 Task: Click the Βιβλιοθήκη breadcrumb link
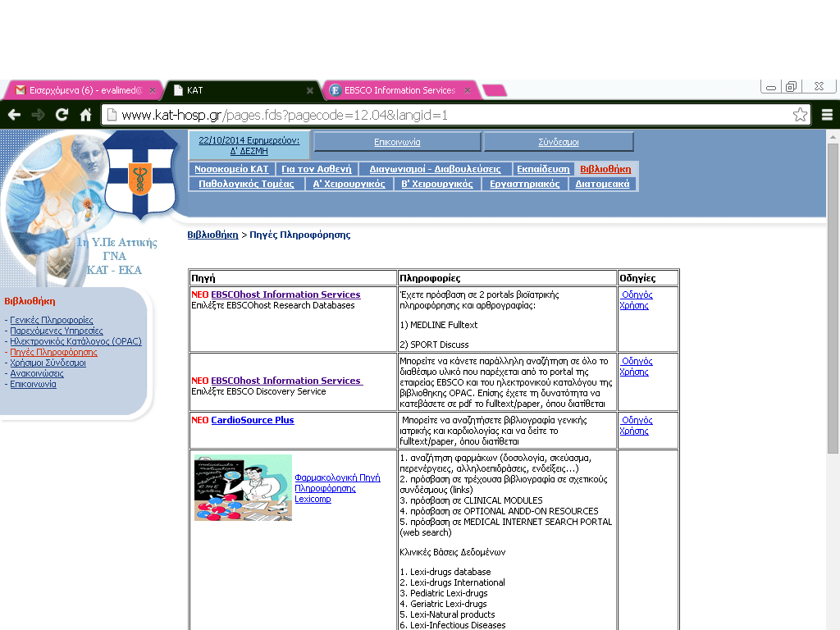point(212,235)
